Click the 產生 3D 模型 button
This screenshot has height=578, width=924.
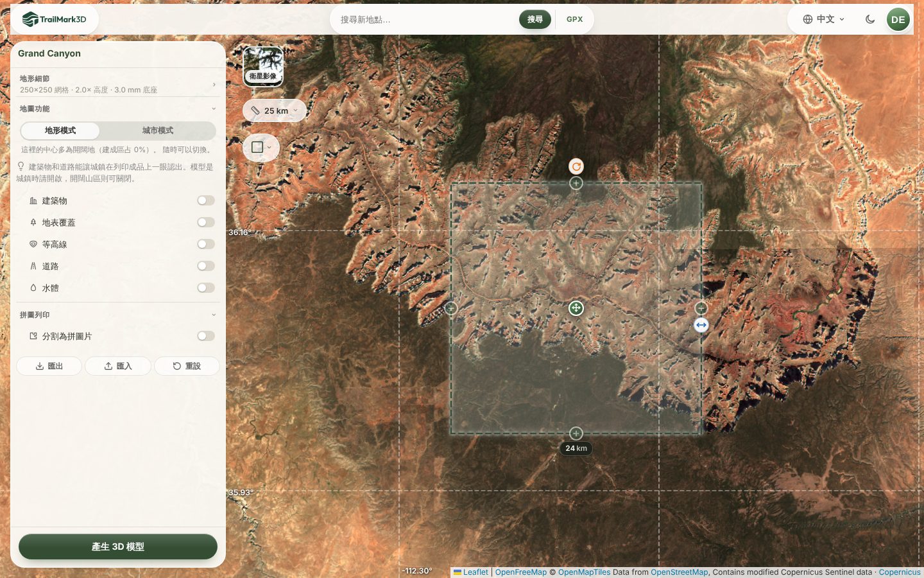[118, 547]
